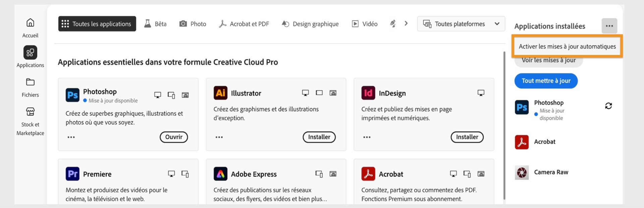Click Premiere card desktop platform icon
This screenshot has width=644, height=208.
coord(171,174)
